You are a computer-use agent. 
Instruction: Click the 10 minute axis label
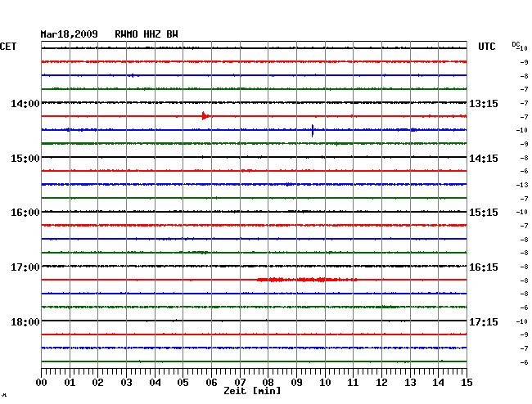pos(325,382)
